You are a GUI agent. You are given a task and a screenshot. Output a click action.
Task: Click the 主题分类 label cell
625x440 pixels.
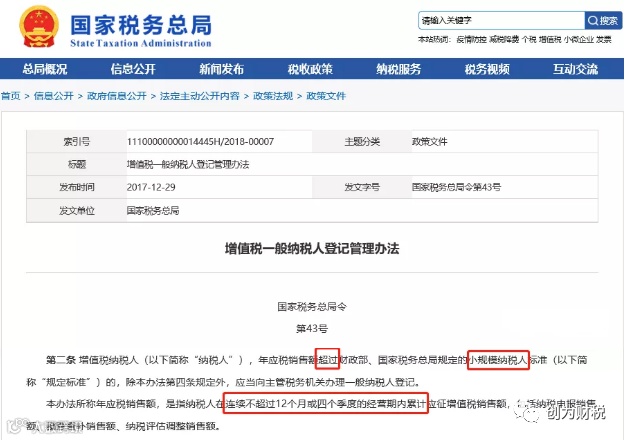(362, 141)
